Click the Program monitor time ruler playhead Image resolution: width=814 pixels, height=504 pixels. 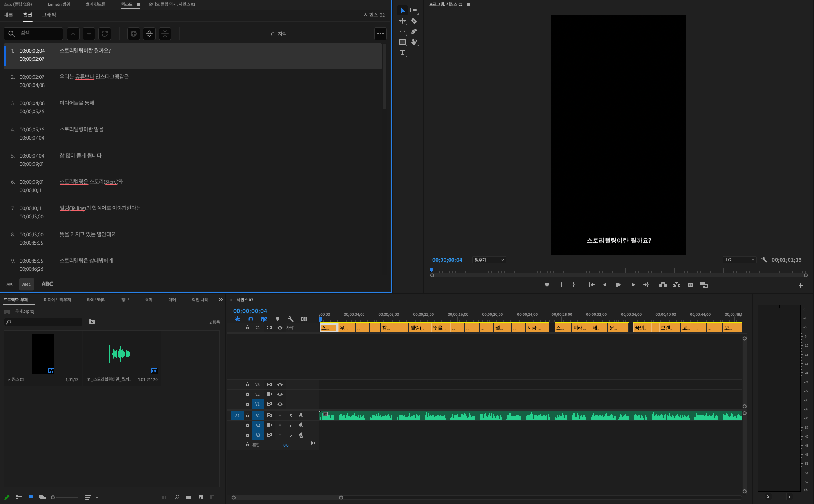tap(431, 270)
